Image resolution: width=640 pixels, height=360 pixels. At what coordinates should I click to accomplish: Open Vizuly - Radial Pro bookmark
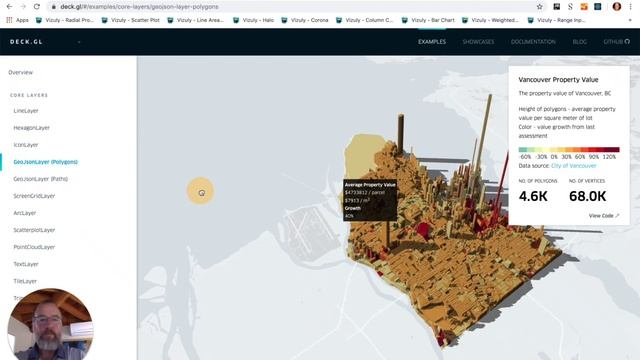click(x=65, y=20)
